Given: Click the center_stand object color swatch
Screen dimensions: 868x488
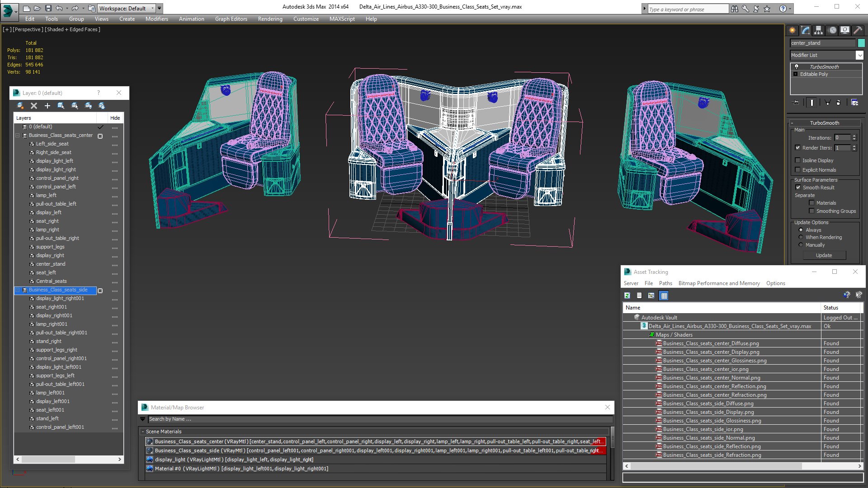Looking at the screenshot, I should pyautogui.click(x=861, y=43).
